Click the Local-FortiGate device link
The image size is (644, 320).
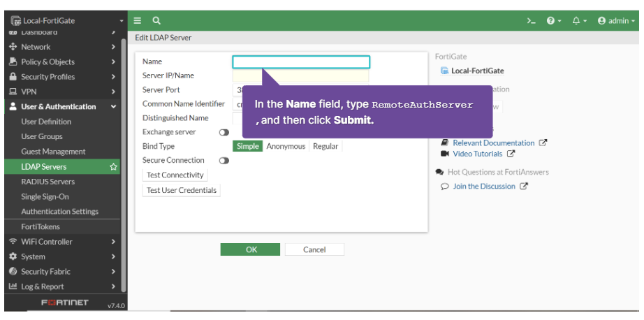point(477,71)
